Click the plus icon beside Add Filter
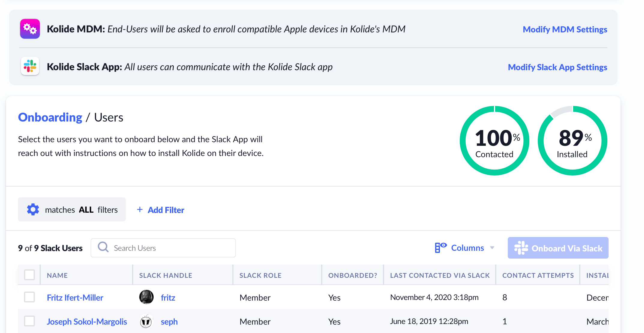This screenshot has height=333, width=644. pyautogui.click(x=140, y=209)
